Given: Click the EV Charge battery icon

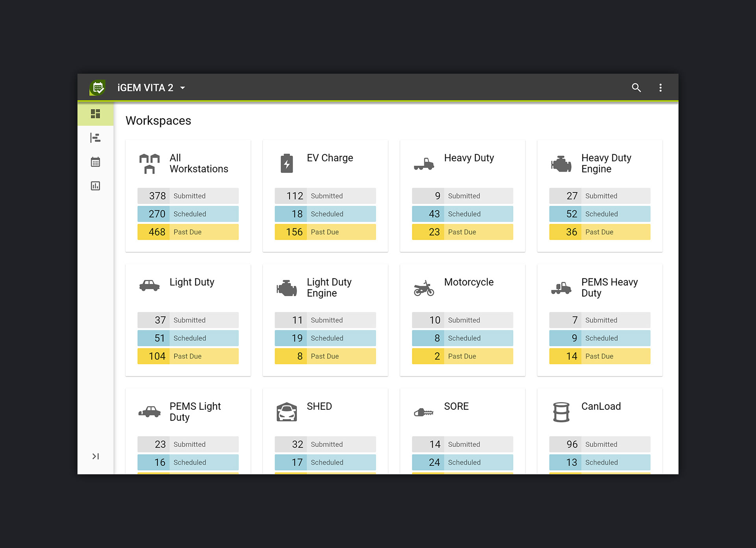Looking at the screenshot, I should click(x=287, y=163).
